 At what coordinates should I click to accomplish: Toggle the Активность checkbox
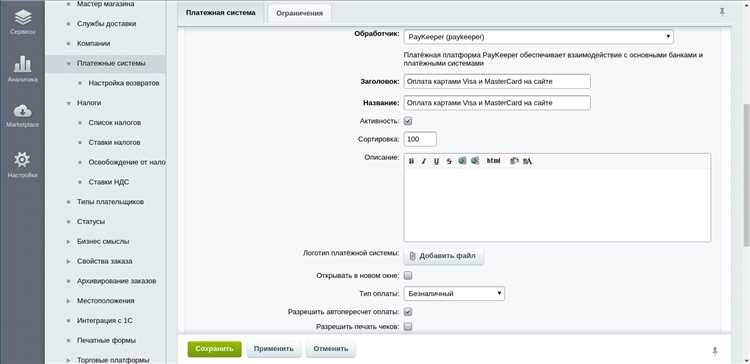[408, 121]
